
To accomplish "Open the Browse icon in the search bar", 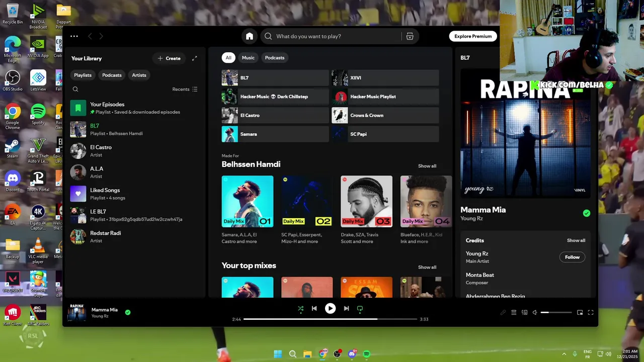I will click(x=410, y=36).
